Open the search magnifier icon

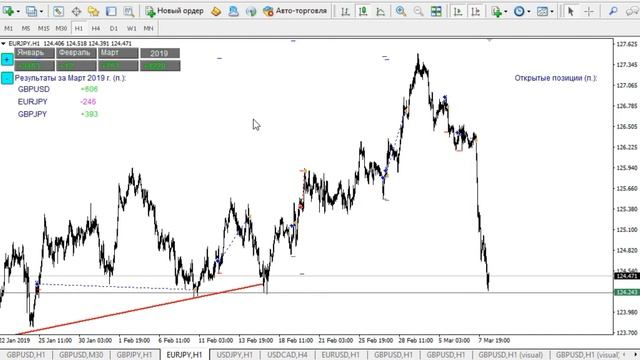613,11
